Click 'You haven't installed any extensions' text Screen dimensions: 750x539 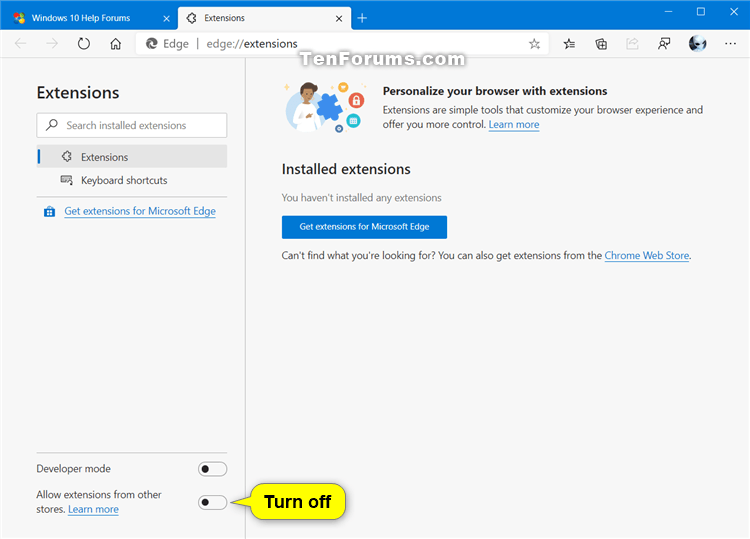(x=361, y=198)
